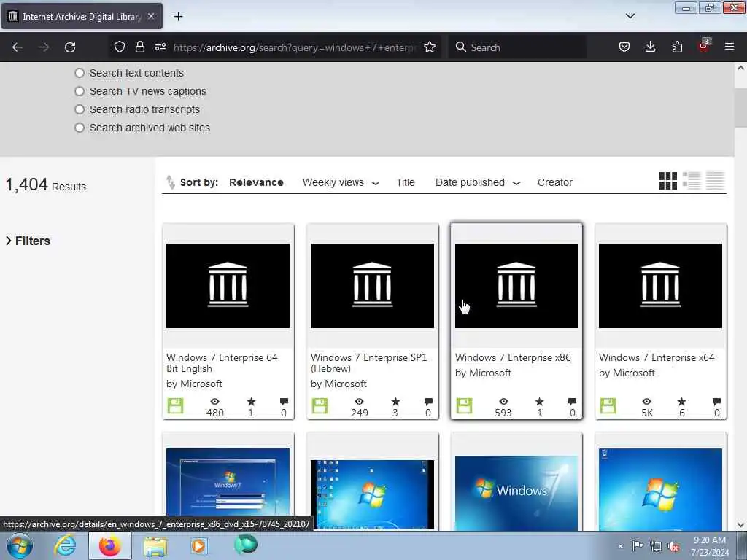Viewport: 747px width, 560px height.
Task: Show hidden tray icons arrow
Action: tap(620, 547)
